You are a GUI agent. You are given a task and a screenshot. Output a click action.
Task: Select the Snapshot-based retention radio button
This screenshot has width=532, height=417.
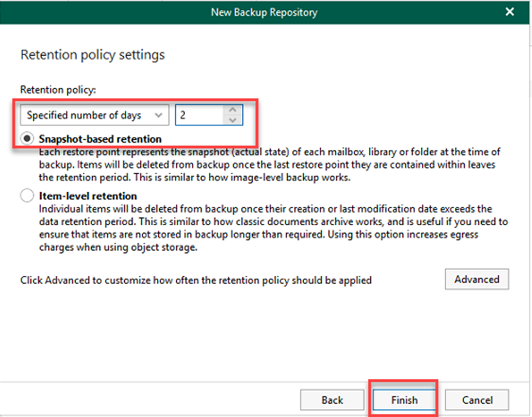tap(27, 139)
